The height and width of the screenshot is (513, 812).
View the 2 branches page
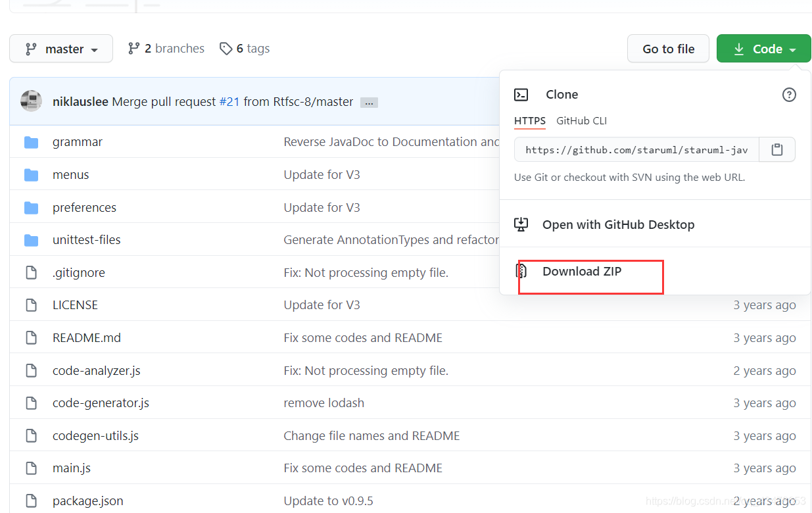coord(172,48)
